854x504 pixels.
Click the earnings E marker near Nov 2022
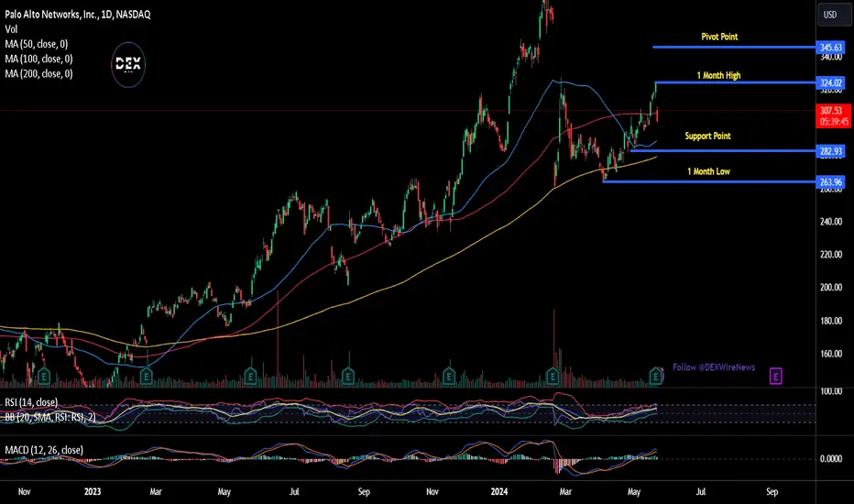44,376
